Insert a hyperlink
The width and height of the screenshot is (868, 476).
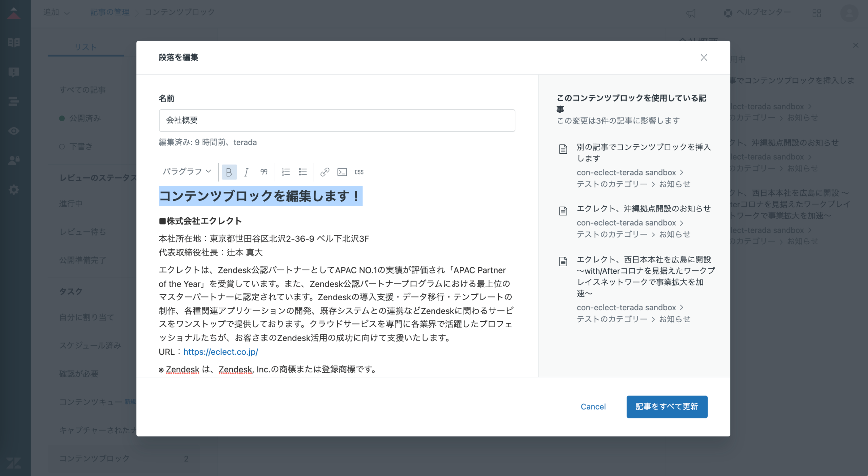325,172
